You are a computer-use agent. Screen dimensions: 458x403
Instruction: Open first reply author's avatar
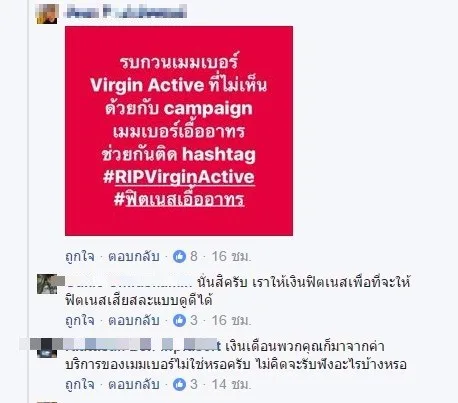[x=47, y=284]
